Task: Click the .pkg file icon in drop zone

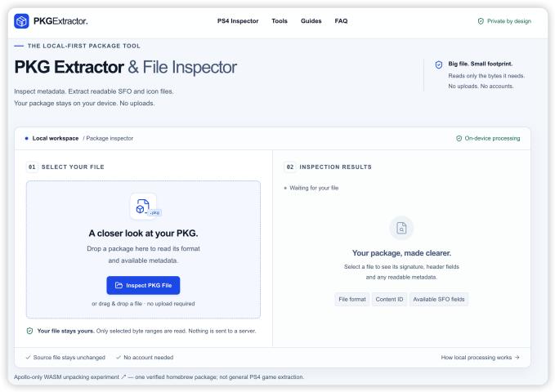Action: coord(143,207)
